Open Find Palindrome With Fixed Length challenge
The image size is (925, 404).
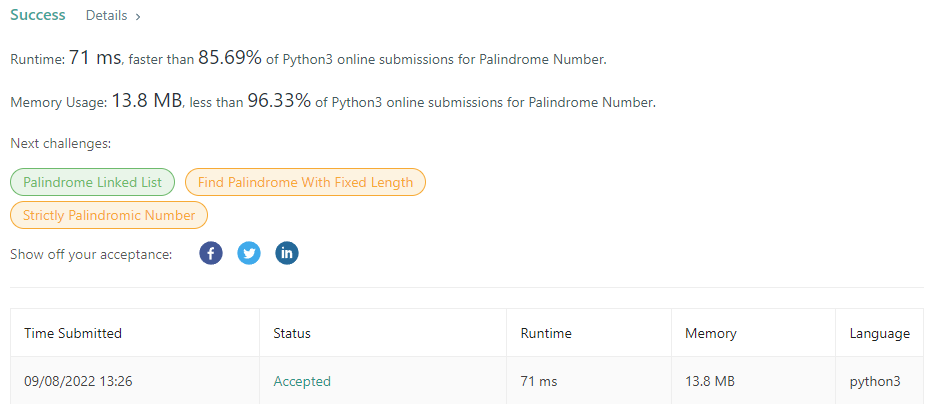pos(305,182)
